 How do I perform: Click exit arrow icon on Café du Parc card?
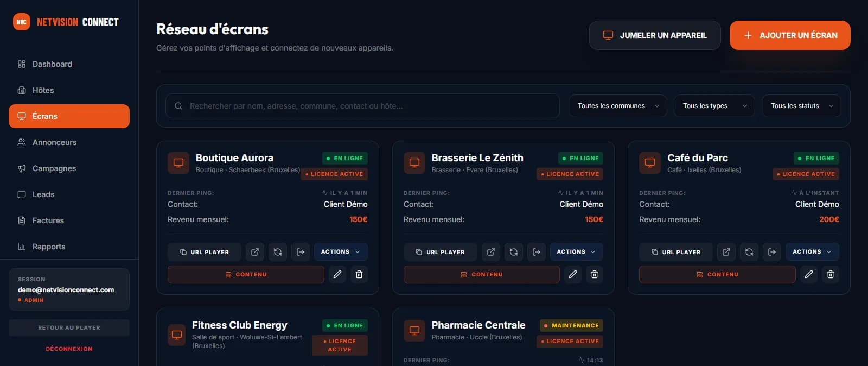pos(772,252)
